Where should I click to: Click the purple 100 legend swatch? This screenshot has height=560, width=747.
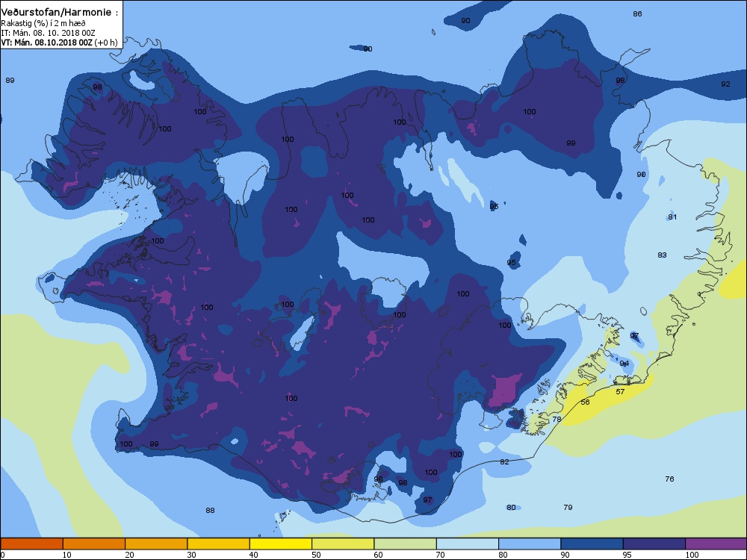[716, 544]
